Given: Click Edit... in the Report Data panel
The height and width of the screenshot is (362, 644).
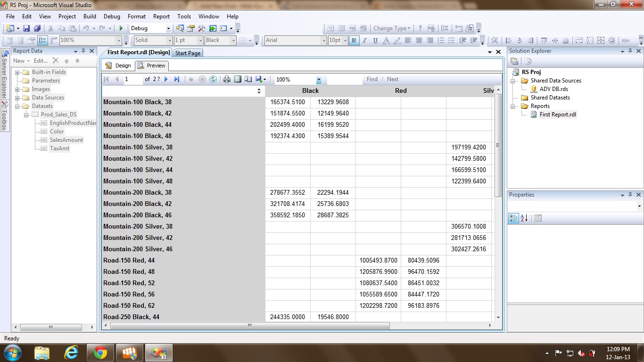Looking at the screenshot, I should pyautogui.click(x=41, y=61).
